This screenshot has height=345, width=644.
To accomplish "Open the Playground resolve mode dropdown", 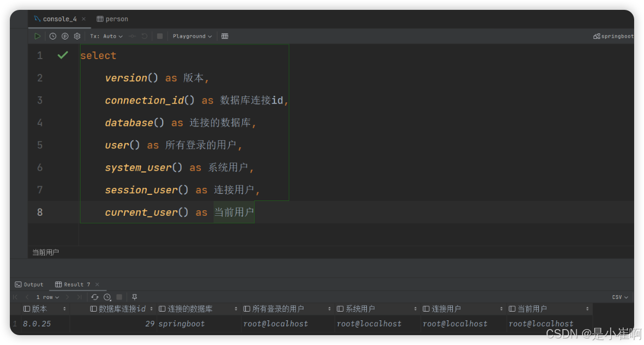I will pos(192,36).
